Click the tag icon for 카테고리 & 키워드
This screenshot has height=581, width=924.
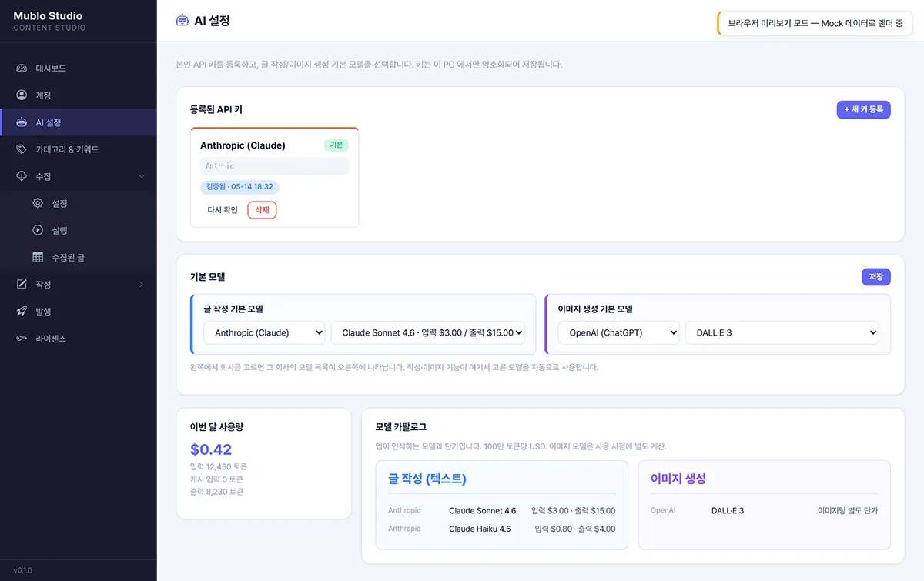click(22, 149)
